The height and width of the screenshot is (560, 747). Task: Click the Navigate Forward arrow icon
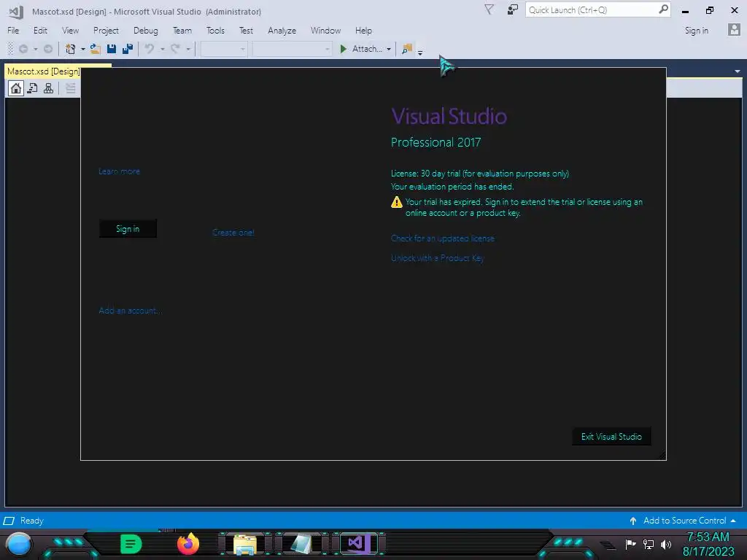(x=47, y=49)
